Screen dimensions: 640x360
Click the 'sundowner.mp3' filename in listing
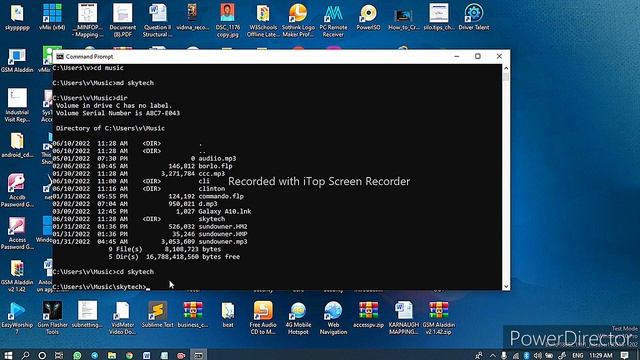click(x=223, y=242)
